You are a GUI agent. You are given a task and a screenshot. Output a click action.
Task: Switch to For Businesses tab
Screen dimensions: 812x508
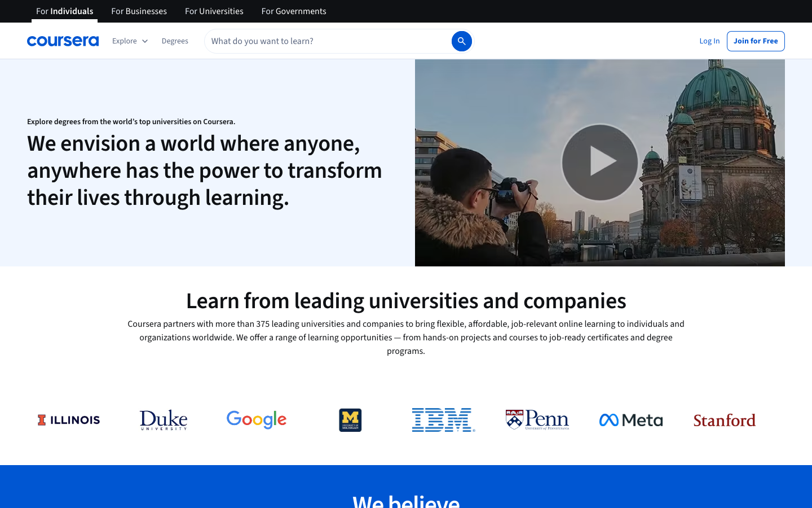pyautogui.click(x=139, y=11)
